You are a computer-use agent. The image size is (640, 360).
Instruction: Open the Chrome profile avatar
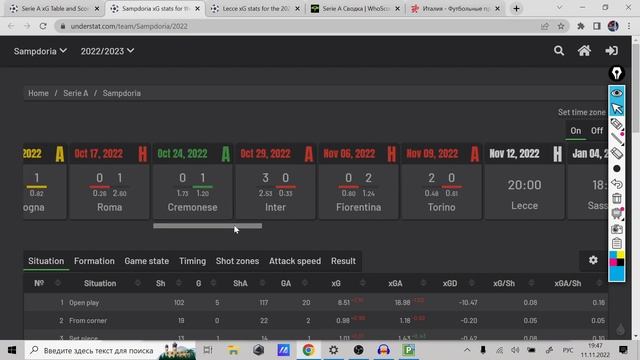(613, 26)
